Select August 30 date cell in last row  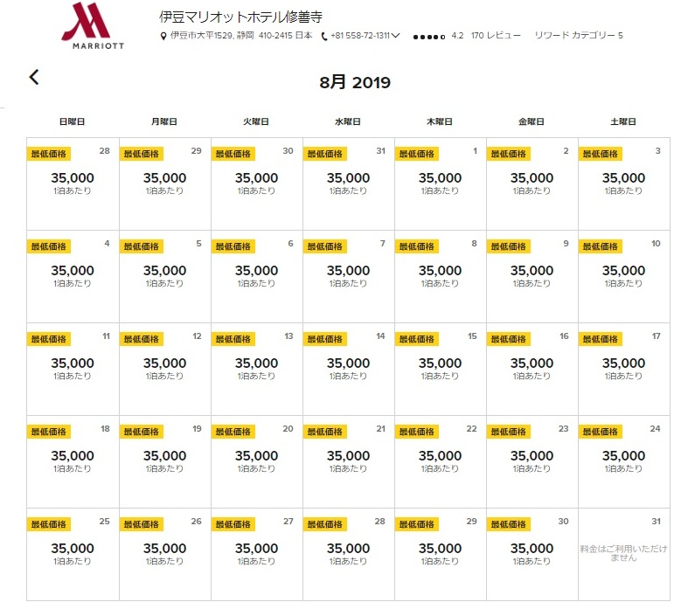point(532,555)
